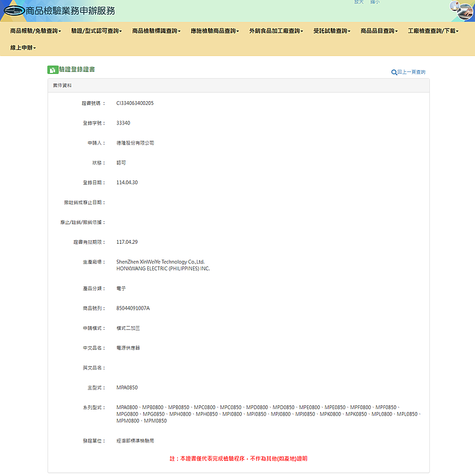
Task: Expand the 應施檢驗商品查詢 menu
Action: [x=215, y=31]
